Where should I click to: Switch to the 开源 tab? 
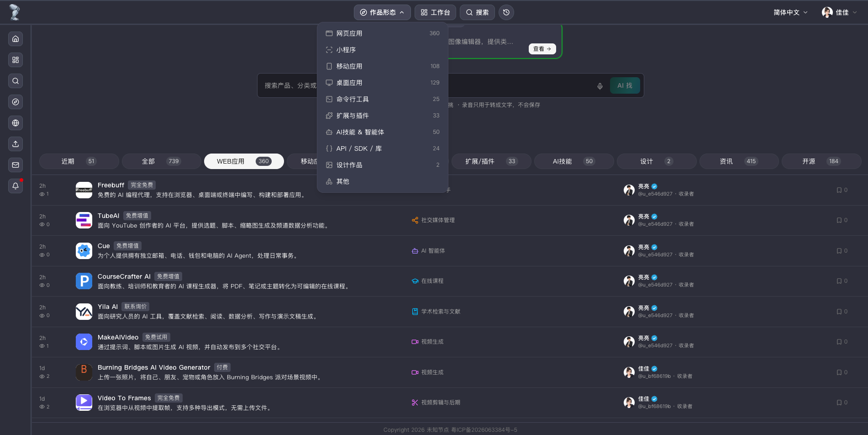821,161
